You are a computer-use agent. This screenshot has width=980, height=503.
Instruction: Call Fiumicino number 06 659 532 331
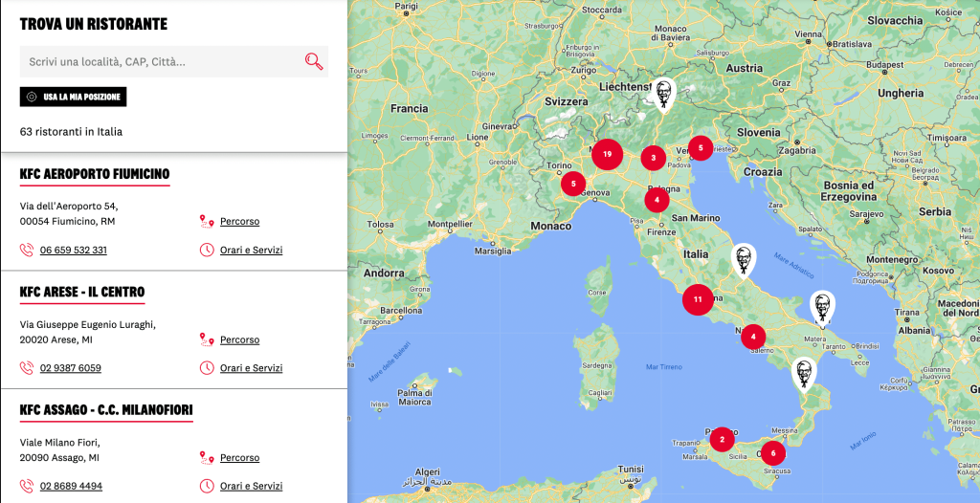73,250
